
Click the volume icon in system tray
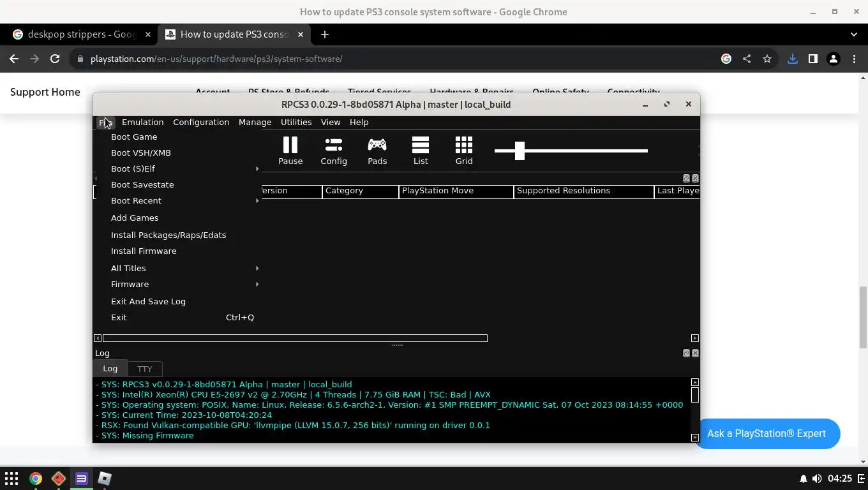[817, 479]
